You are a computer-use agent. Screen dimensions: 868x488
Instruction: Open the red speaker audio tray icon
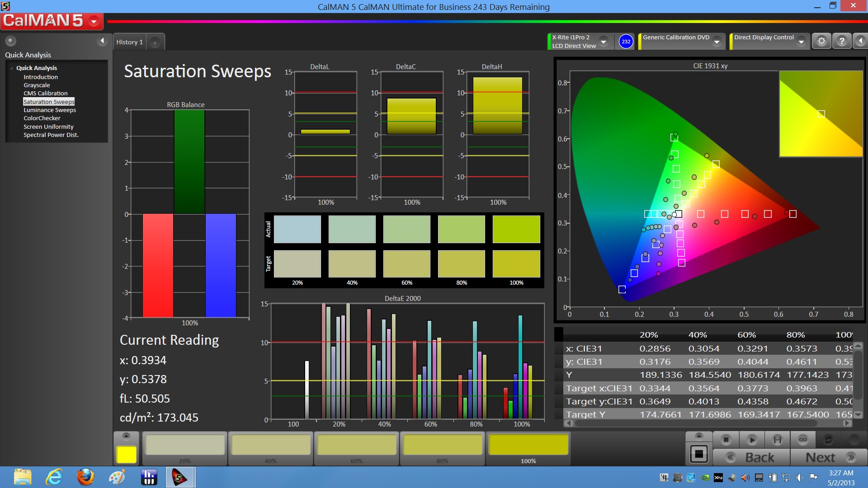click(745, 478)
